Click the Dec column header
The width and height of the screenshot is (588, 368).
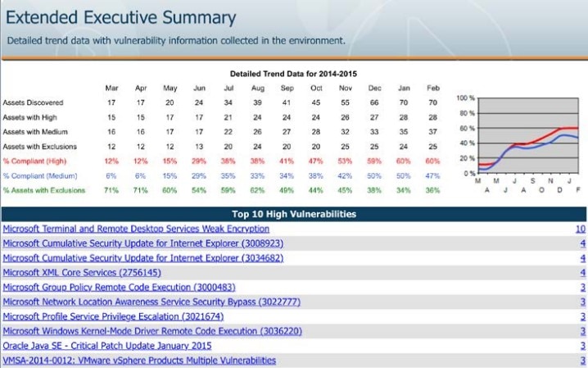[374, 89]
